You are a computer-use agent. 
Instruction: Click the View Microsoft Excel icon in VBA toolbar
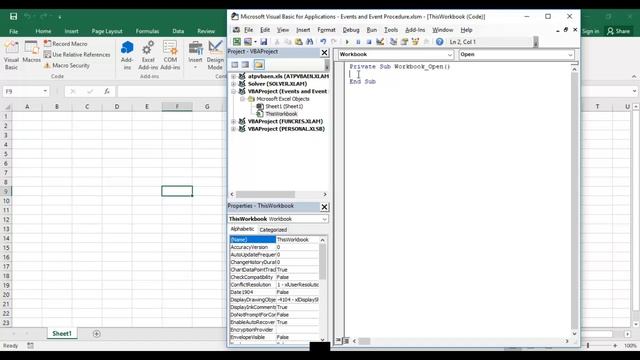(x=236, y=42)
